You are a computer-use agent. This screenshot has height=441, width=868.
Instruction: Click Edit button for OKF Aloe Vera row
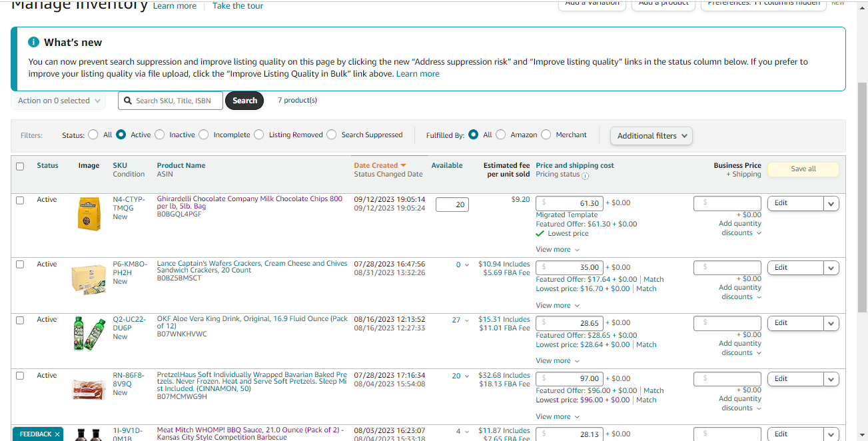tap(795, 323)
